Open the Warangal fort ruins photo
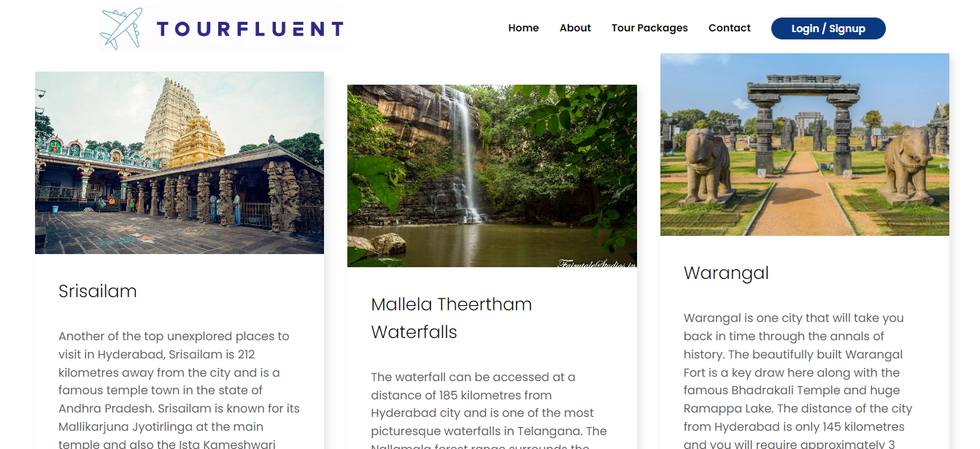 [805, 145]
